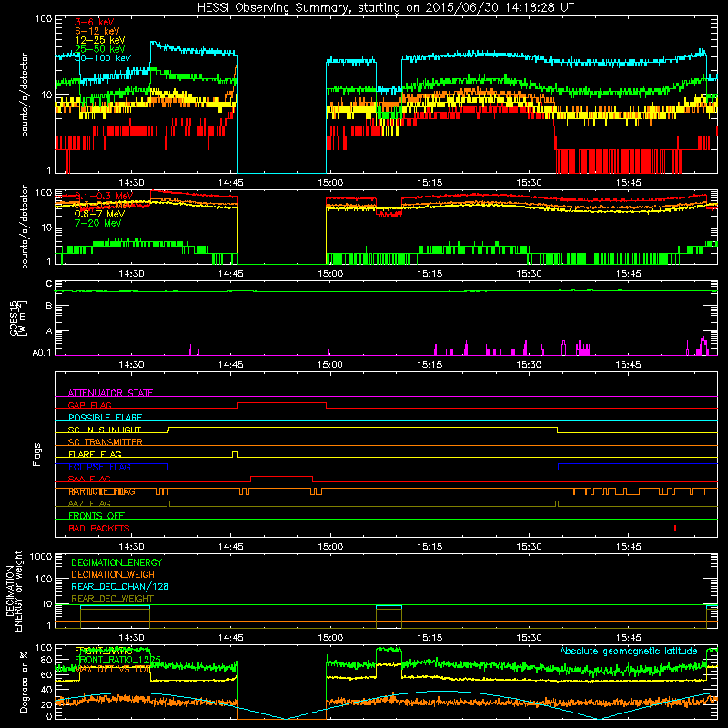This screenshot has width=728, height=728.
Task: Select the 25-50 keV legend label
Action: tap(100, 49)
